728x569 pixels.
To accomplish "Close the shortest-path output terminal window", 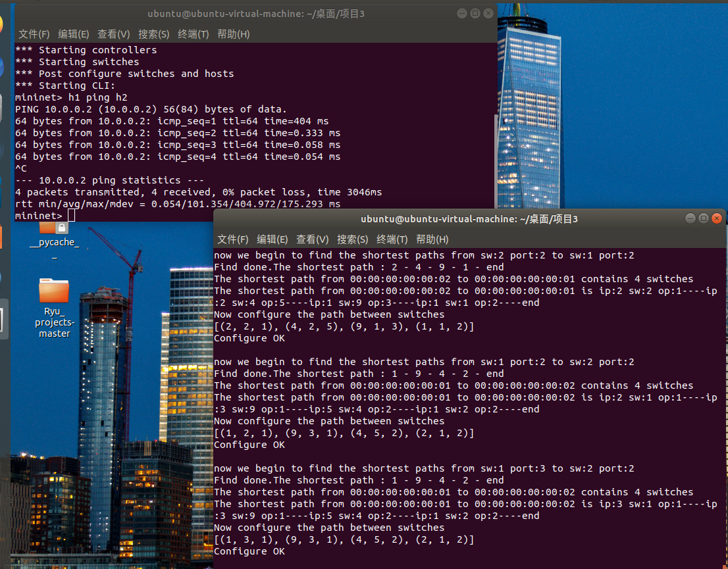I will [717, 218].
